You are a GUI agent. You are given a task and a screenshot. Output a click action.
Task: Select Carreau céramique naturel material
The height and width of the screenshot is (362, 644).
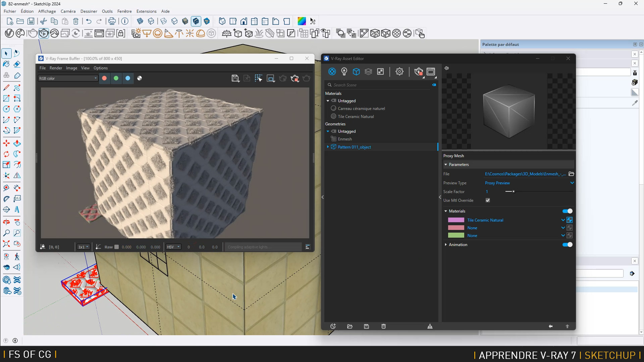(x=361, y=108)
